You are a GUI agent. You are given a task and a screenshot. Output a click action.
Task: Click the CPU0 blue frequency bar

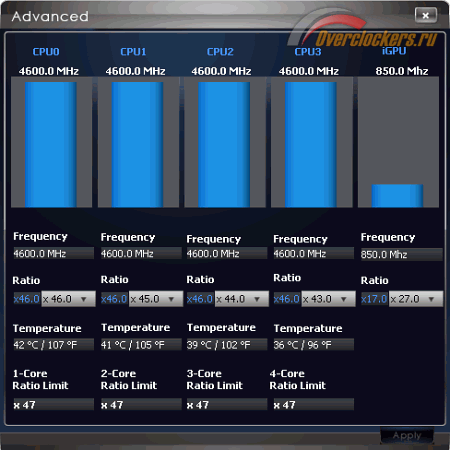pos(51,145)
